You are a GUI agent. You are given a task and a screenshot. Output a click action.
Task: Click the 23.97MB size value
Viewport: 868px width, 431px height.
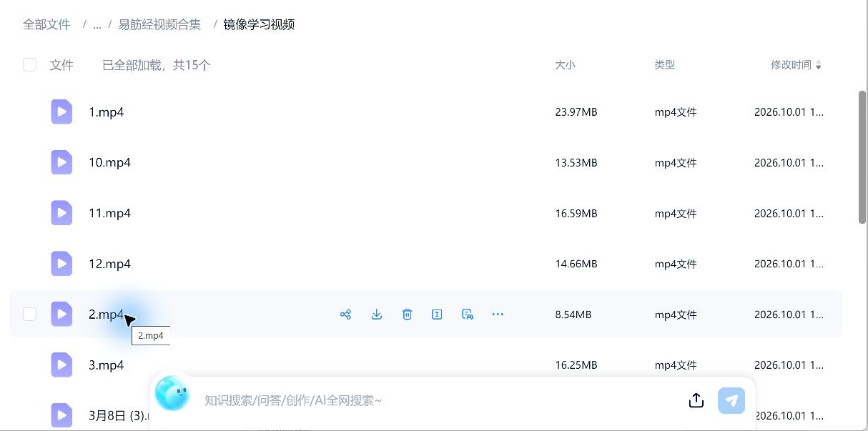coord(576,112)
